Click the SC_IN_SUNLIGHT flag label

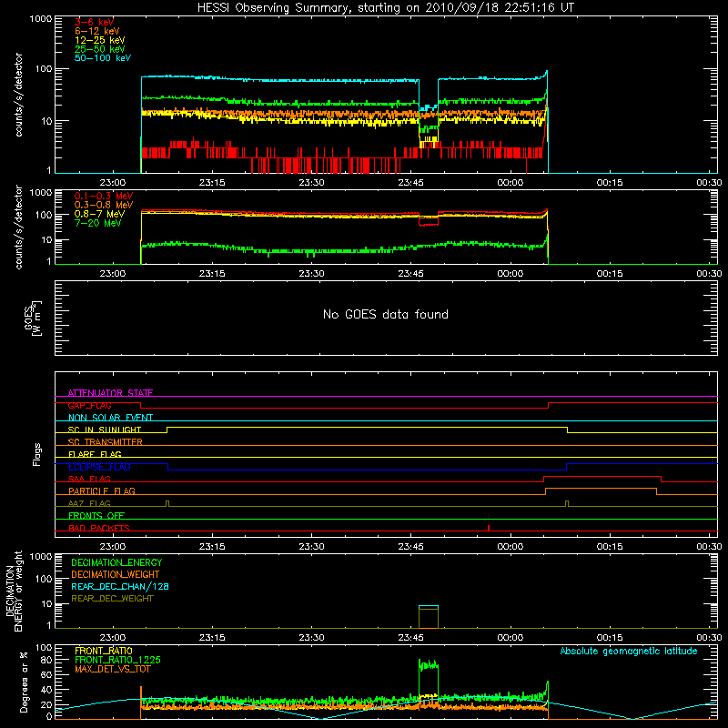[x=105, y=430]
